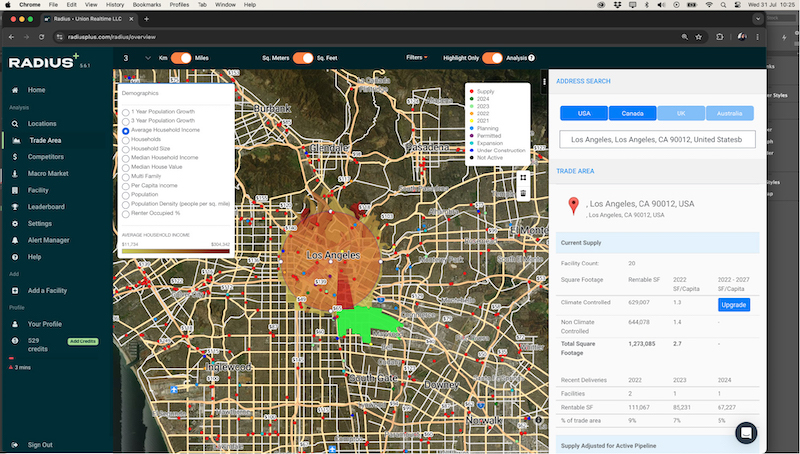The height and width of the screenshot is (454, 800).
Task: Click the Average Household Income color gradient bar
Action: [x=175, y=251]
